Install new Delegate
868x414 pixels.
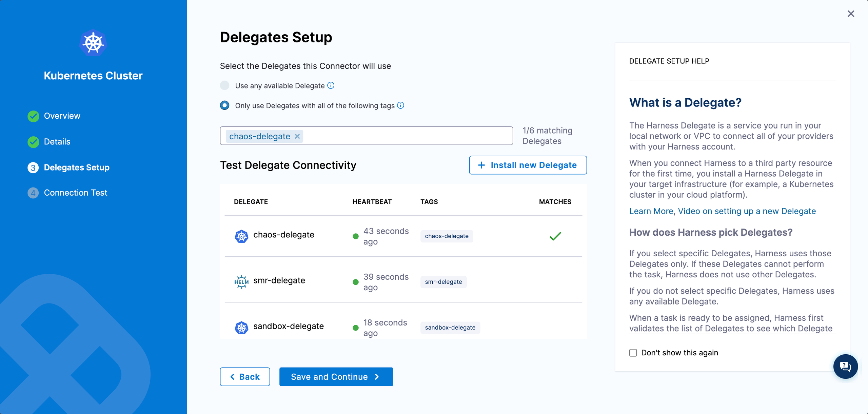[528, 165]
